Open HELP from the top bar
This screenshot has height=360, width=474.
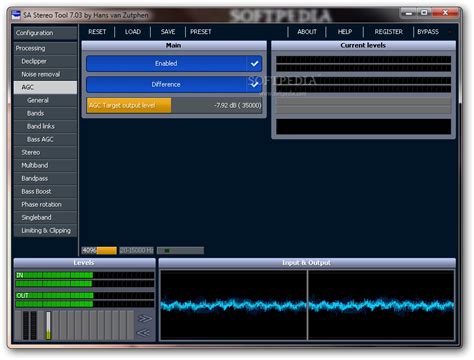pyautogui.click(x=345, y=32)
